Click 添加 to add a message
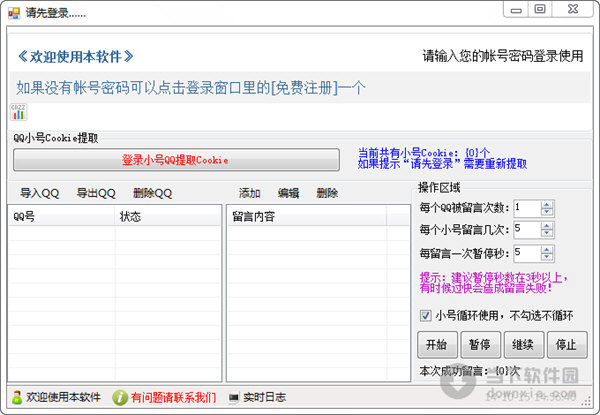600x415 pixels. [249, 193]
